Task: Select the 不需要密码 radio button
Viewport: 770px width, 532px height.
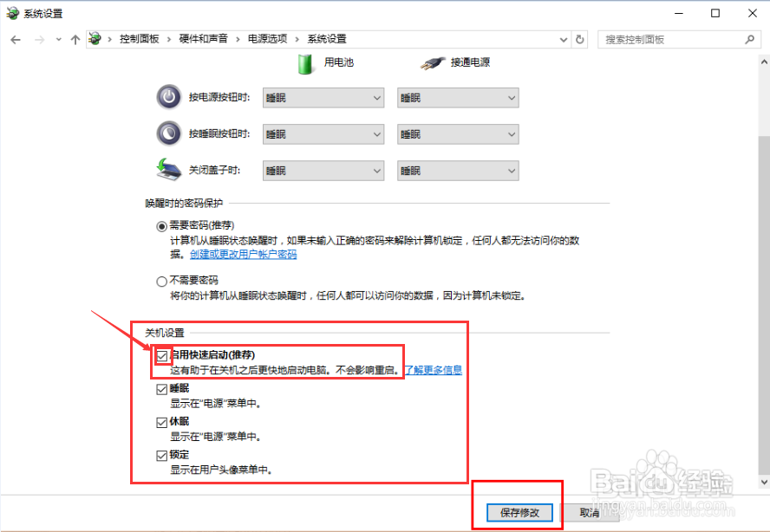Action: [x=161, y=281]
